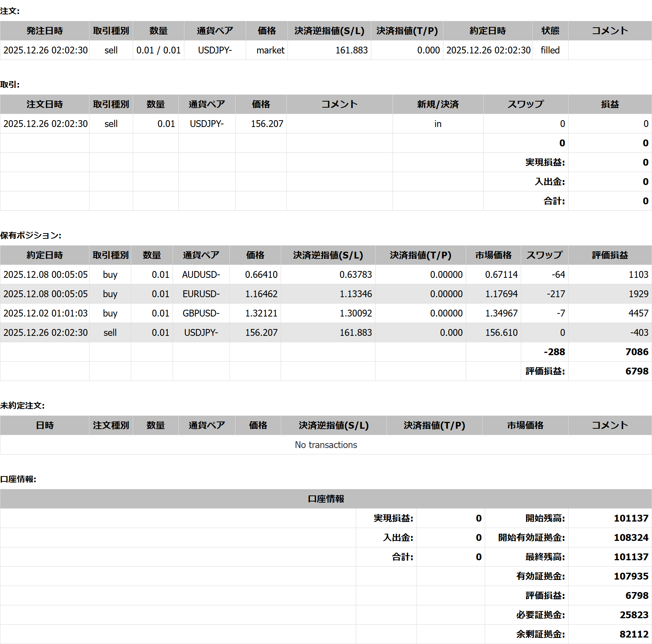Click the 口座情報 table header bar
Viewport: 652px width, 644px height.
click(x=326, y=499)
